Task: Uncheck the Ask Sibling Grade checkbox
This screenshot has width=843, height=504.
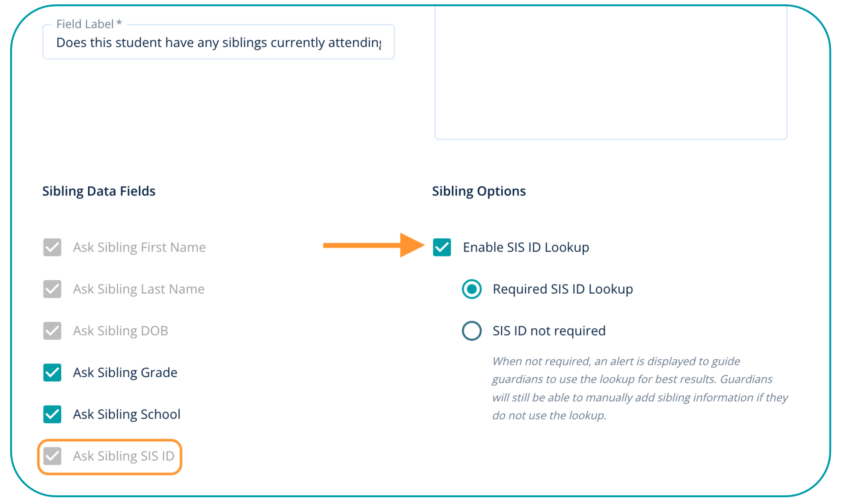Action: click(x=52, y=373)
